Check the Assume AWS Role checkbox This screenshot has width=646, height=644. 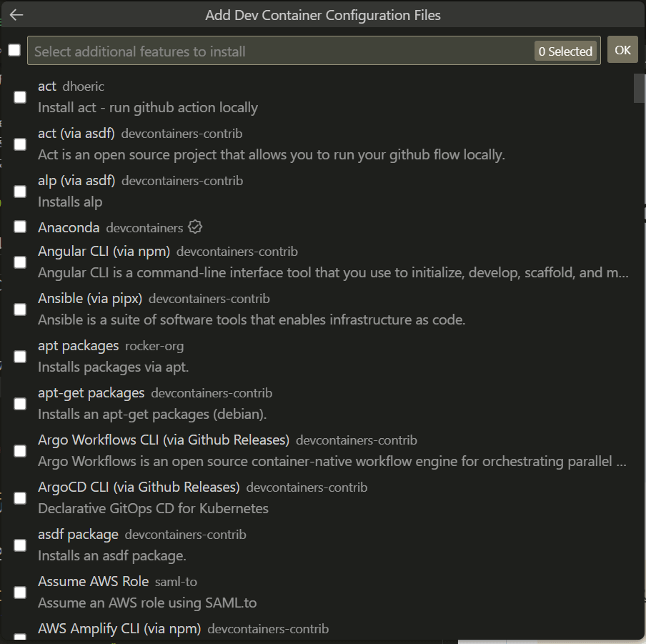[20, 593]
